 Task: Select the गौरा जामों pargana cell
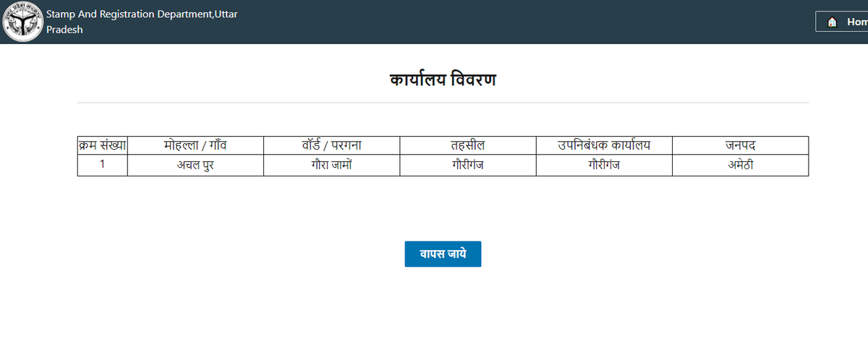(331, 165)
